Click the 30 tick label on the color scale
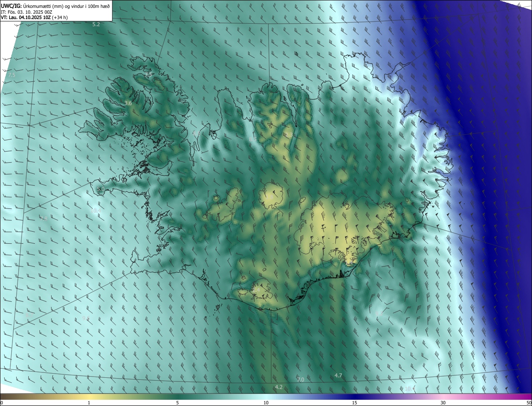The width and height of the screenshot is (532, 406). [443, 403]
